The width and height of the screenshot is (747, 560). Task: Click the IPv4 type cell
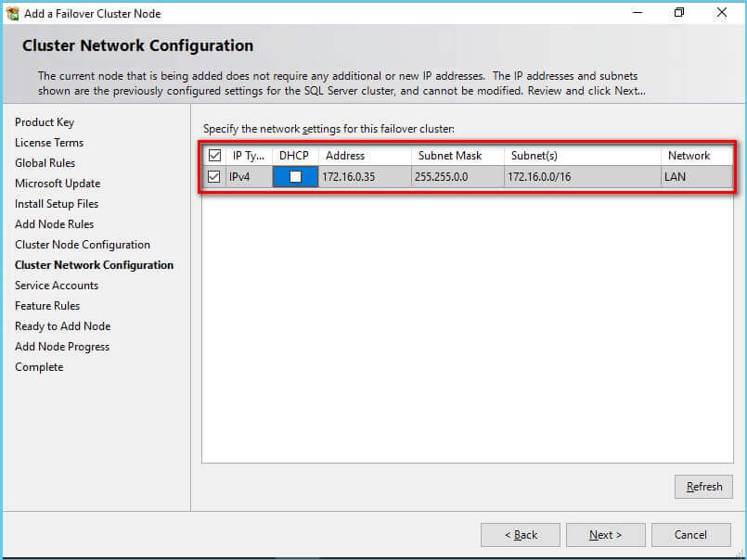pyautogui.click(x=249, y=177)
